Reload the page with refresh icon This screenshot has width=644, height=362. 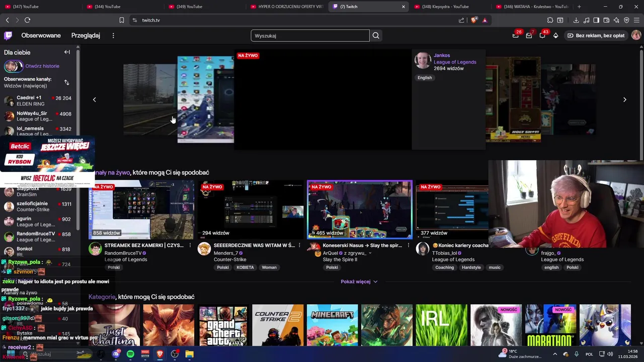point(27,20)
